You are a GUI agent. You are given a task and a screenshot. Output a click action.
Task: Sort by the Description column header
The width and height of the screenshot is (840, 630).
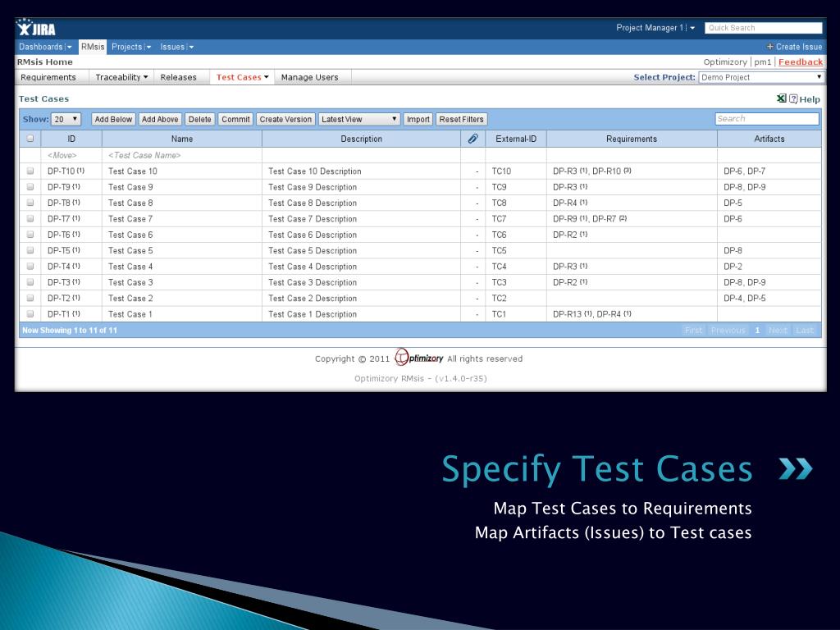pos(361,139)
